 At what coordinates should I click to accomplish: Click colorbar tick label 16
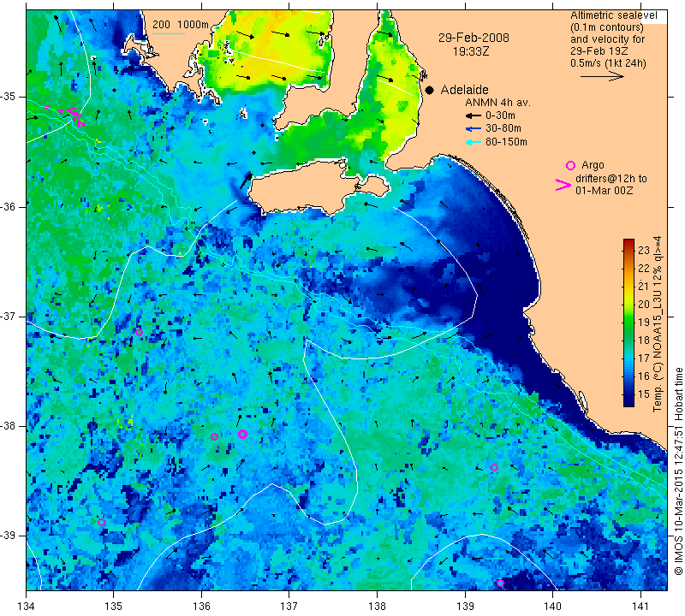click(x=644, y=376)
